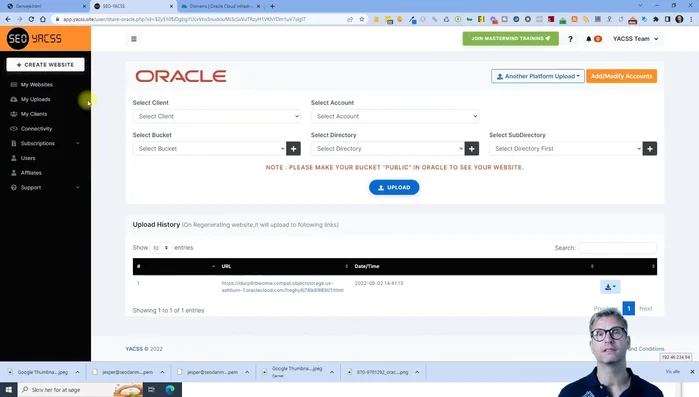Open Affiliates in sidebar
699x397 pixels.
pyautogui.click(x=31, y=173)
